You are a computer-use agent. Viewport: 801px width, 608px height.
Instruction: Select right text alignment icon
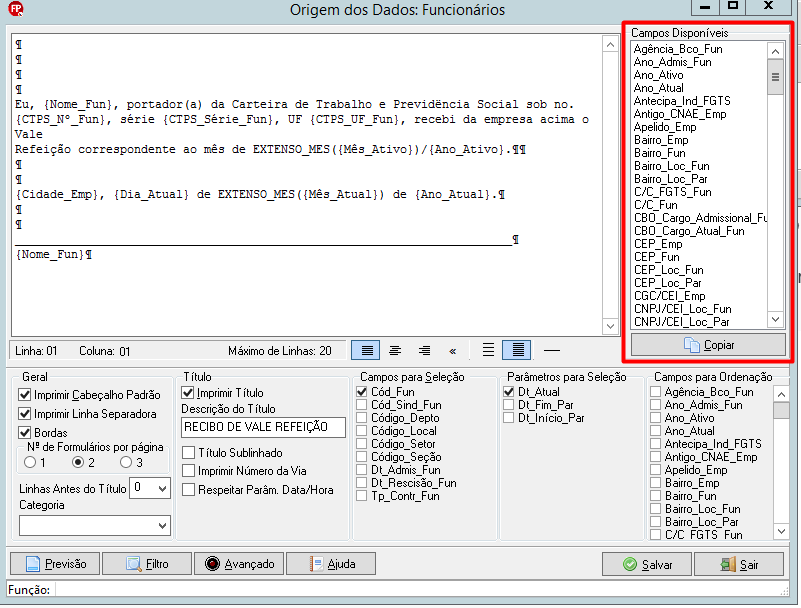(x=424, y=350)
